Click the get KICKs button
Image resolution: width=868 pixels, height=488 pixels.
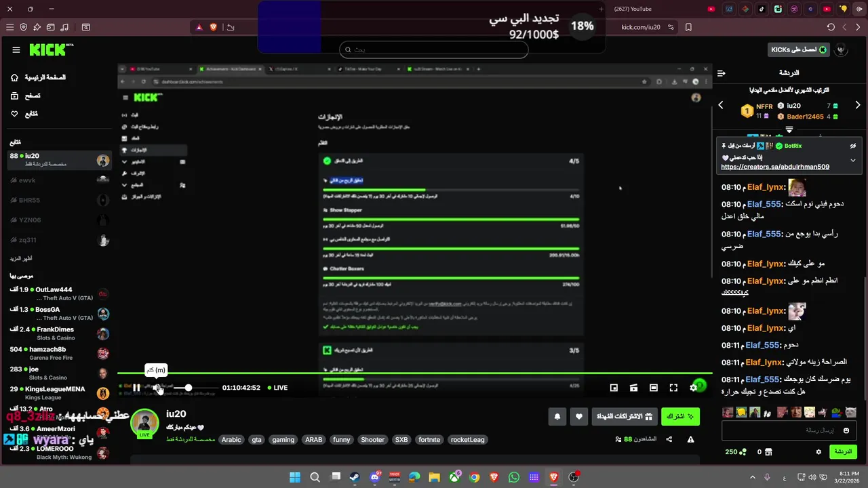[x=798, y=49]
